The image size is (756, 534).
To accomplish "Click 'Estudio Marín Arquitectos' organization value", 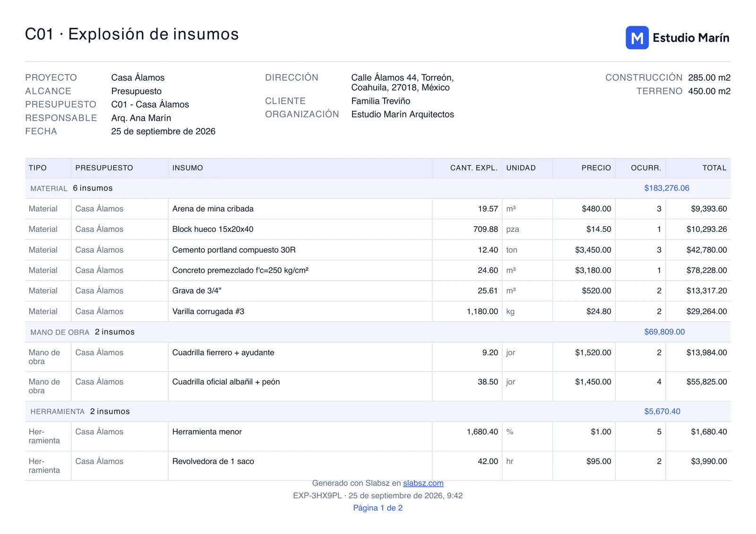I will pos(403,114).
